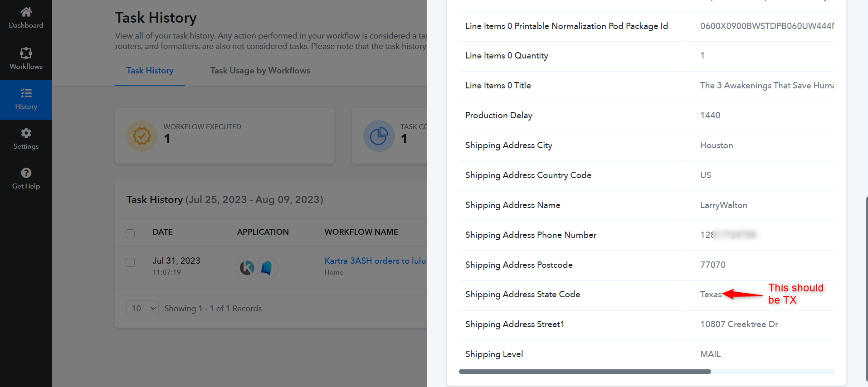Screen dimensions: 868x387
Task: Click the Lulu application icon
Action: (x=267, y=268)
